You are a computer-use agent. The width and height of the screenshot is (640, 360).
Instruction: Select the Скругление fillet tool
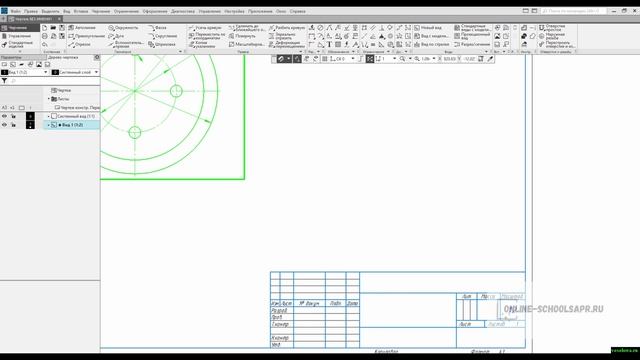[162, 36]
